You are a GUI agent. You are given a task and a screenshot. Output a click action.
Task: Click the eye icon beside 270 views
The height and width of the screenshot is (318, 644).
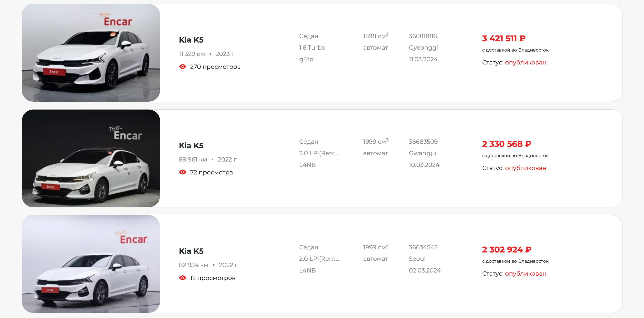183,67
